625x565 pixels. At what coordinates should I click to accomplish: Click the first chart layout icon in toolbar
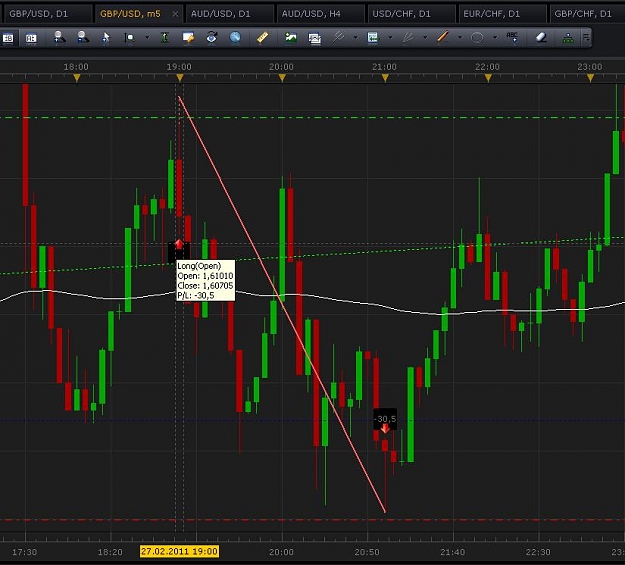coord(8,38)
